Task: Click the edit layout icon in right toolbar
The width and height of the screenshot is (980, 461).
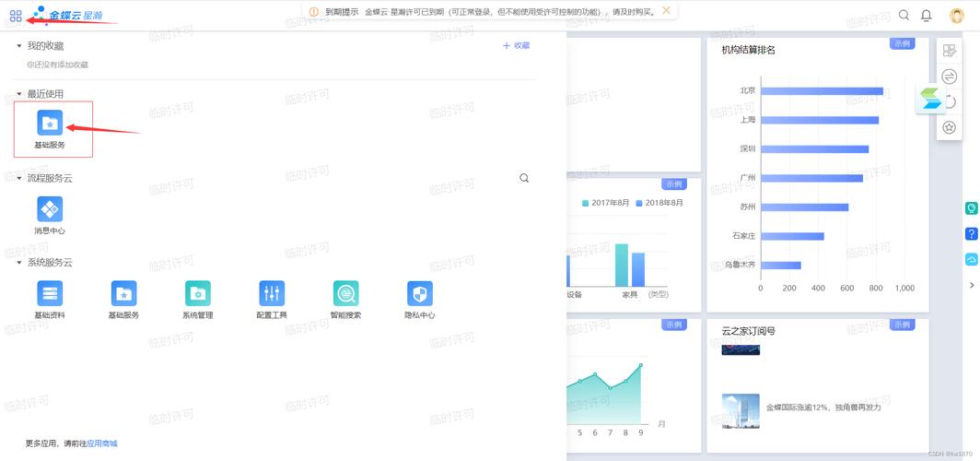Action: click(x=949, y=52)
